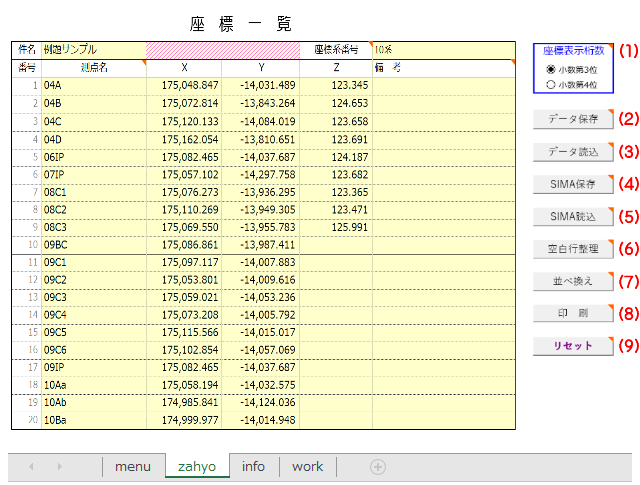Click X value 175,162.054
The width and height of the screenshot is (640, 485).
(x=184, y=140)
